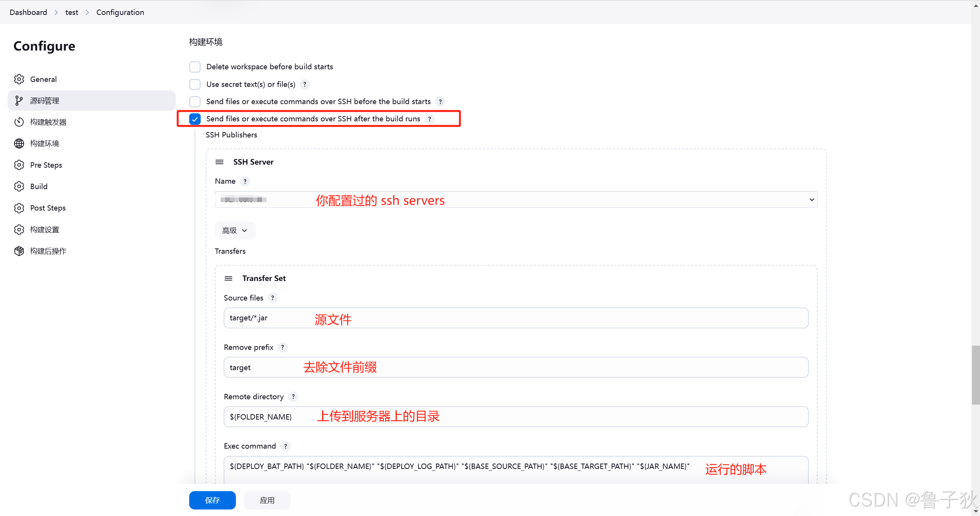Expand the 高级 advanced options dropdown
Viewport: 980px width, 516px height.
point(234,230)
